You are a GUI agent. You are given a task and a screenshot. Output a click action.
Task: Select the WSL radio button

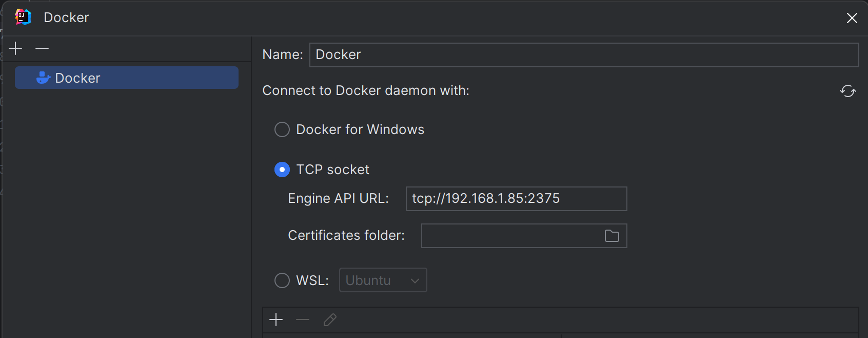282,280
